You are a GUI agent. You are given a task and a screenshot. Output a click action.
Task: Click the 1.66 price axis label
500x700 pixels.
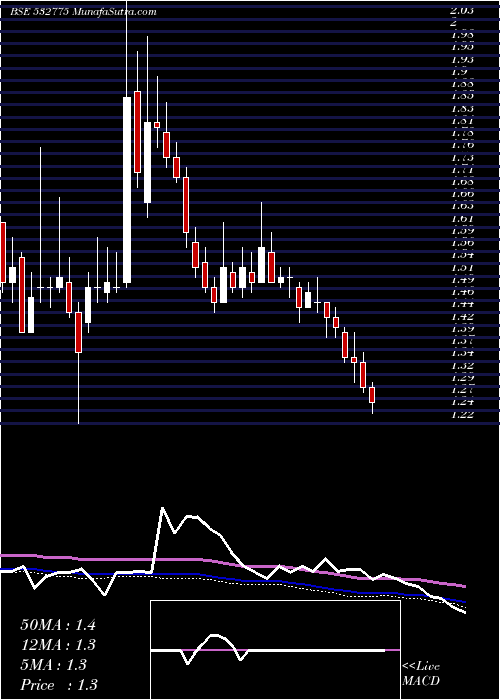coord(462,194)
